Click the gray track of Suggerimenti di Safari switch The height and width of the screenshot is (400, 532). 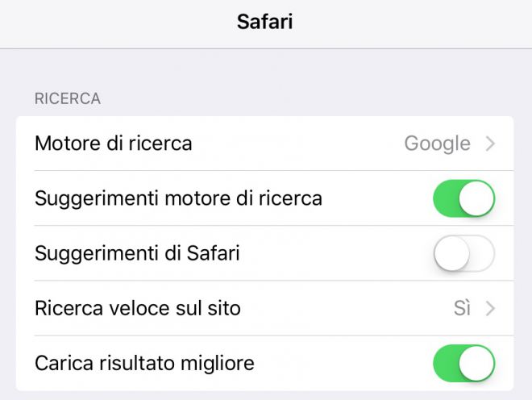tap(482, 253)
